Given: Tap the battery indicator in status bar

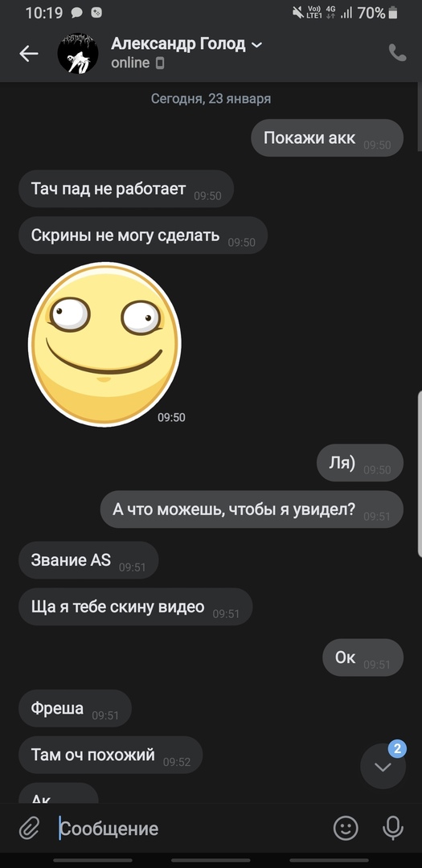Looking at the screenshot, I should 393,13.
